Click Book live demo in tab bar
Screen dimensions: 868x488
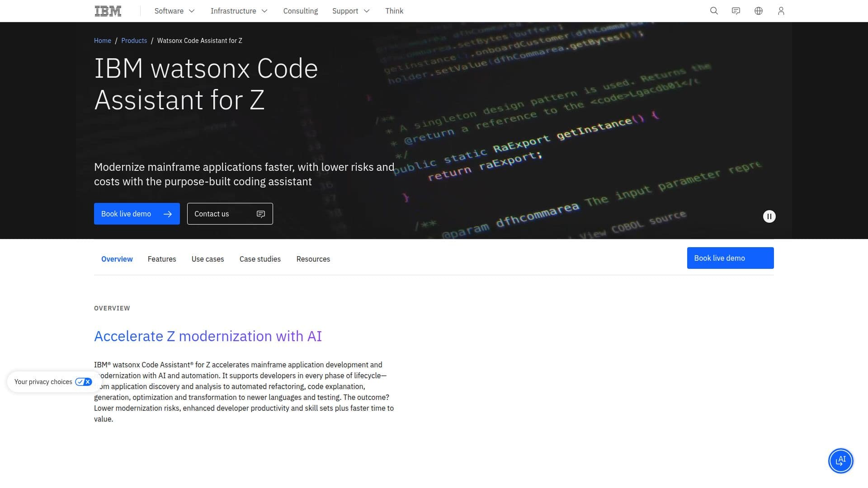point(730,258)
